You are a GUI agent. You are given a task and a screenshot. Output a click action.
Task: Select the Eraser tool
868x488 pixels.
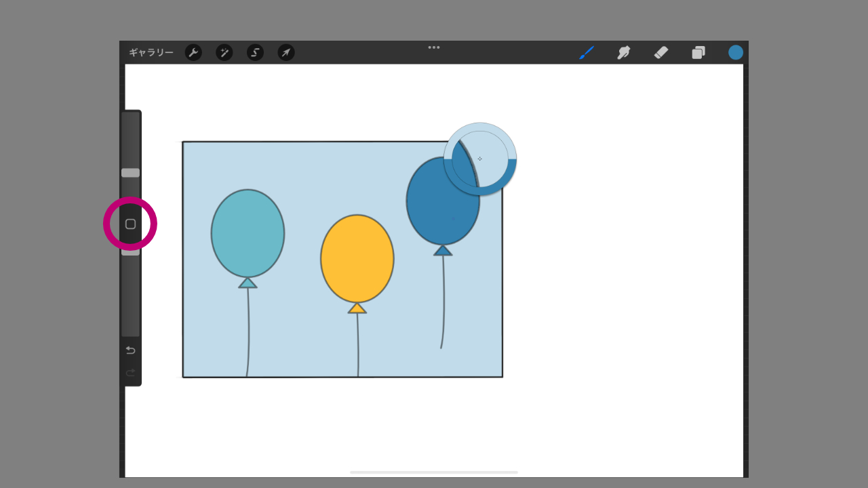(661, 52)
